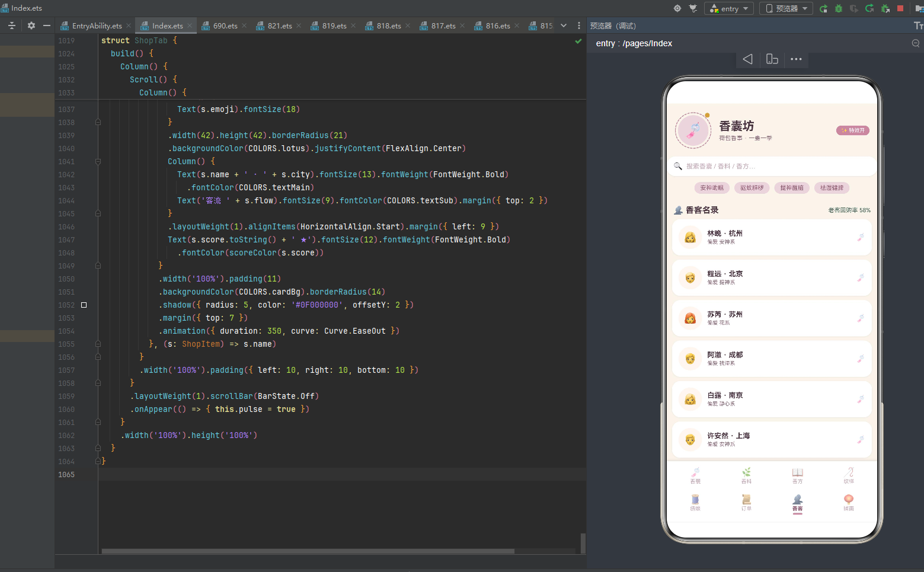Collapse the code fold marker at line 1055
Screen dimensions: 924x572
tap(98, 344)
